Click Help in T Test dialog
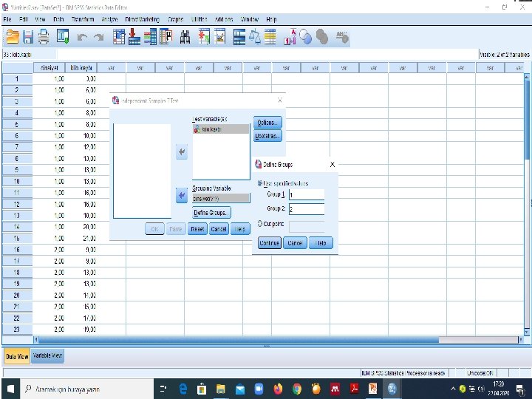The height and width of the screenshot is (399, 532). (240, 229)
